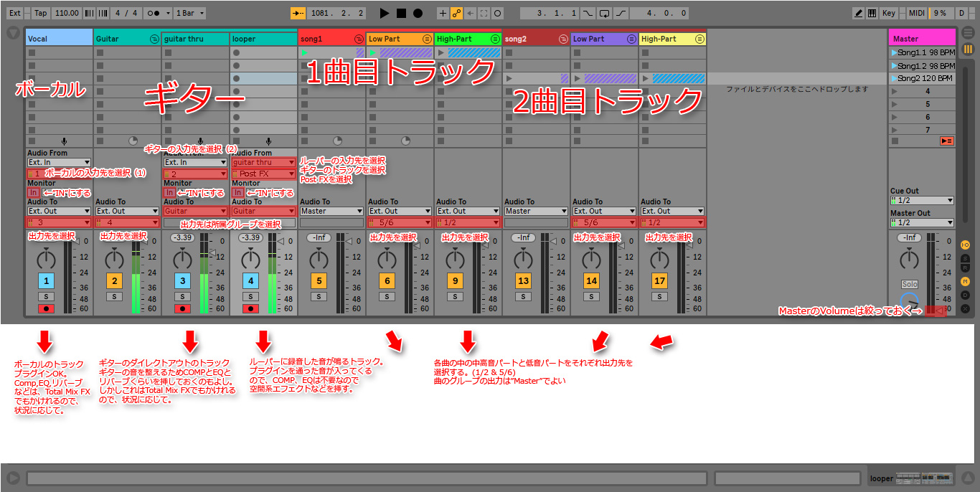
Task: Open the Master Out channel dropdown
Action: (922, 222)
